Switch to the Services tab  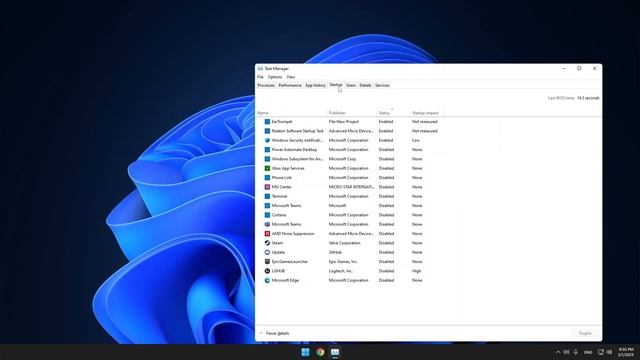click(x=382, y=85)
